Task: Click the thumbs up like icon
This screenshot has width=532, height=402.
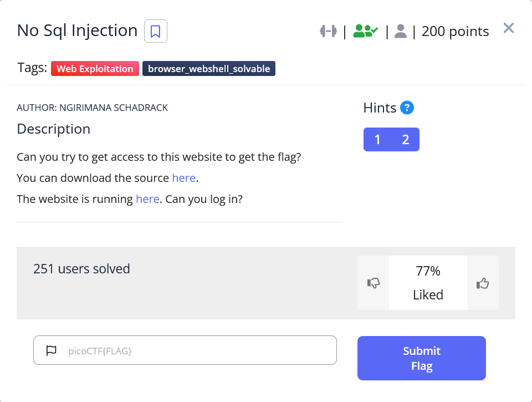Action: tap(483, 283)
